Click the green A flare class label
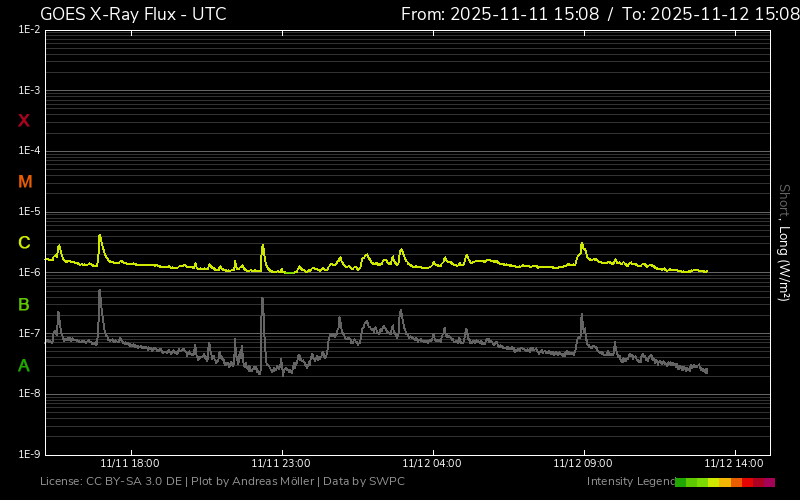The width and height of the screenshot is (800, 500). tap(24, 366)
